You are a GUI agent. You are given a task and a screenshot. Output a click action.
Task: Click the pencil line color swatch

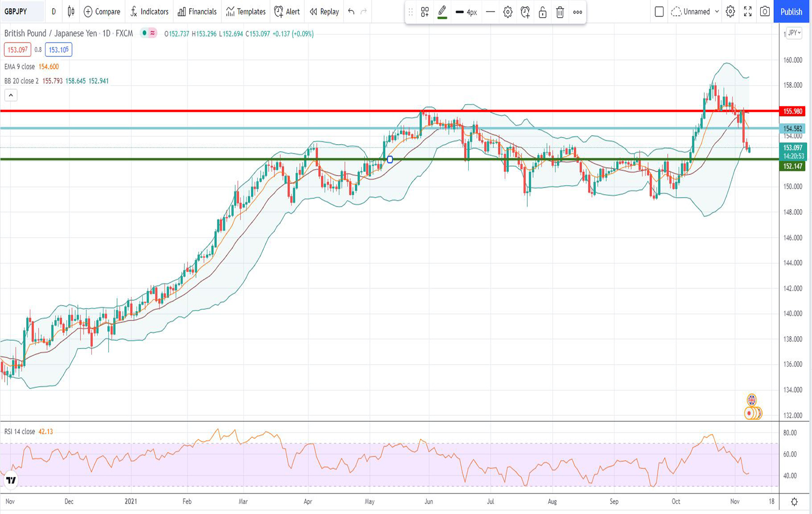[x=442, y=12]
